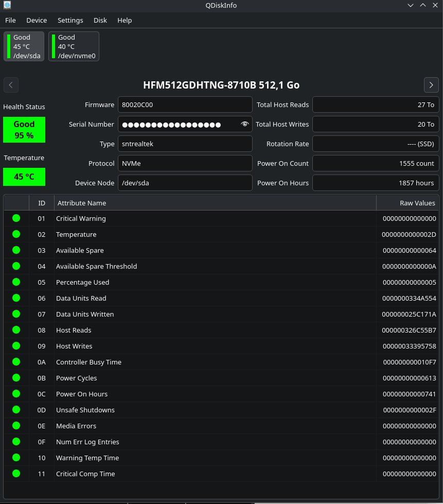Select the /dev/sda disk button
Screen dimensions: 443x504
click(24, 46)
